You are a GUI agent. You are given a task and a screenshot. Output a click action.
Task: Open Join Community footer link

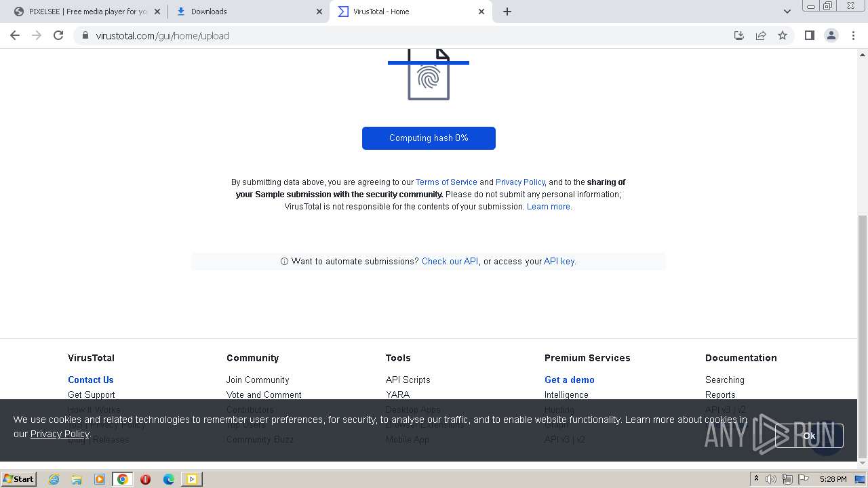[258, 380]
